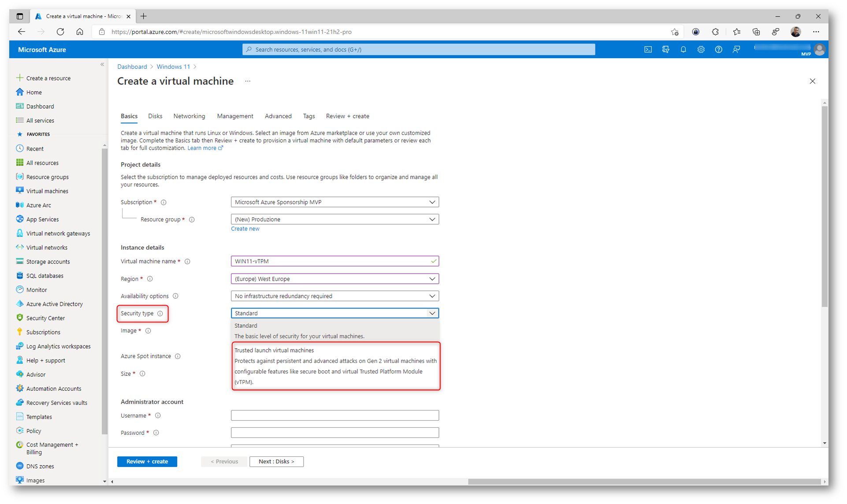Add page to browser favorites star

pyautogui.click(x=675, y=32)
